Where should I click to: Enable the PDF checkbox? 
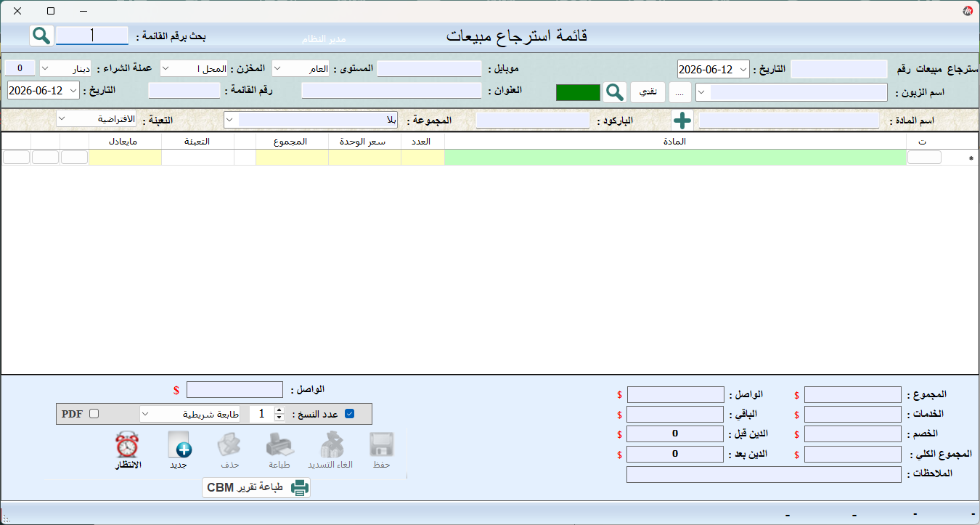tap(94, 414)
